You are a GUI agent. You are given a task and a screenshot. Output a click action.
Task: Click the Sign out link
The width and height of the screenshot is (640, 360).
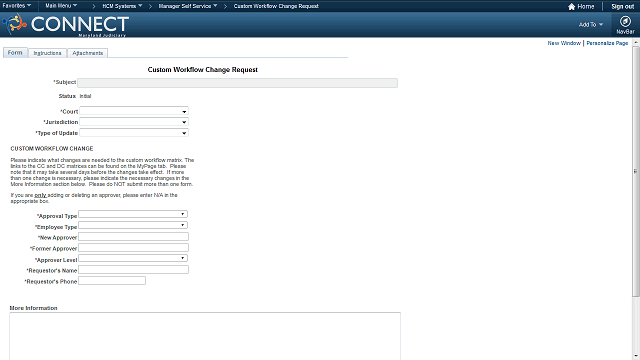point(622,7)
